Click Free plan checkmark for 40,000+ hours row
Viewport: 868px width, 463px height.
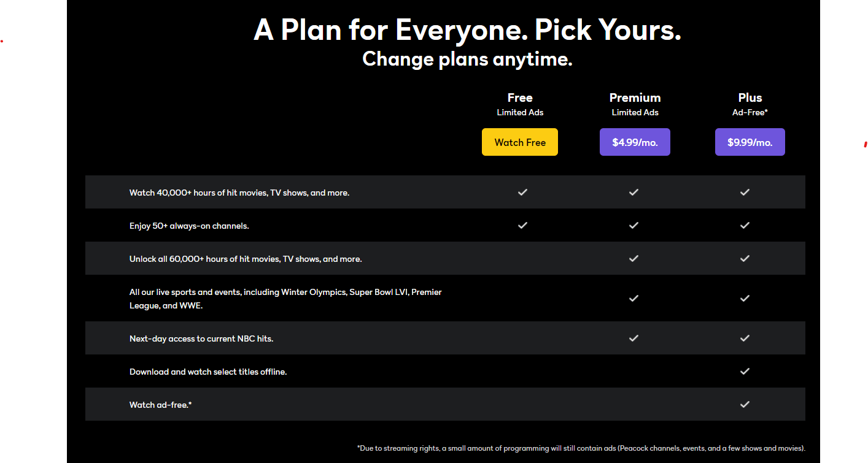pos(522,192)
